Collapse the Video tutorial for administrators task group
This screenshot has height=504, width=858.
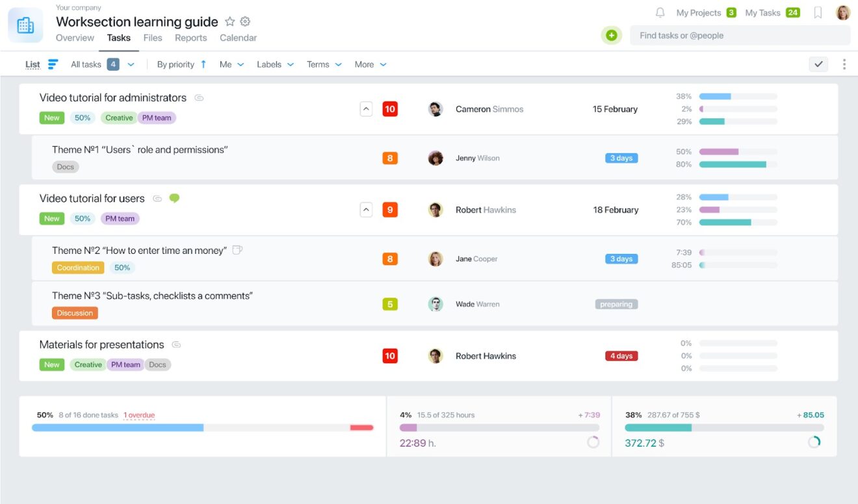point(366,108)
